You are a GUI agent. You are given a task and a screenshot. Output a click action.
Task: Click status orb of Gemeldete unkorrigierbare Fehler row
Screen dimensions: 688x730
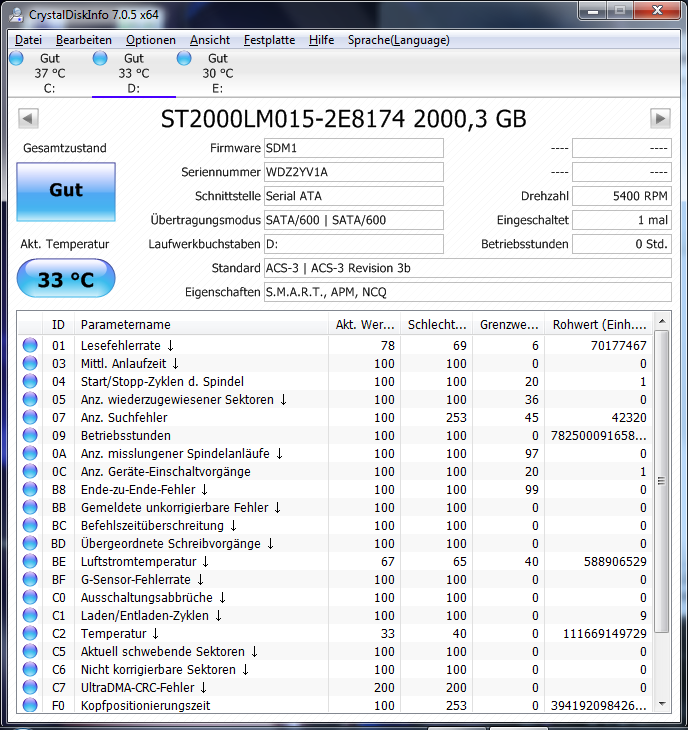[30, 507]
